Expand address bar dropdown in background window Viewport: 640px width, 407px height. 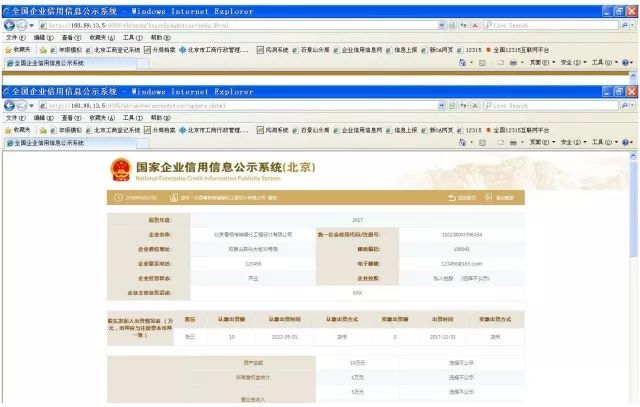pos(442,25)
